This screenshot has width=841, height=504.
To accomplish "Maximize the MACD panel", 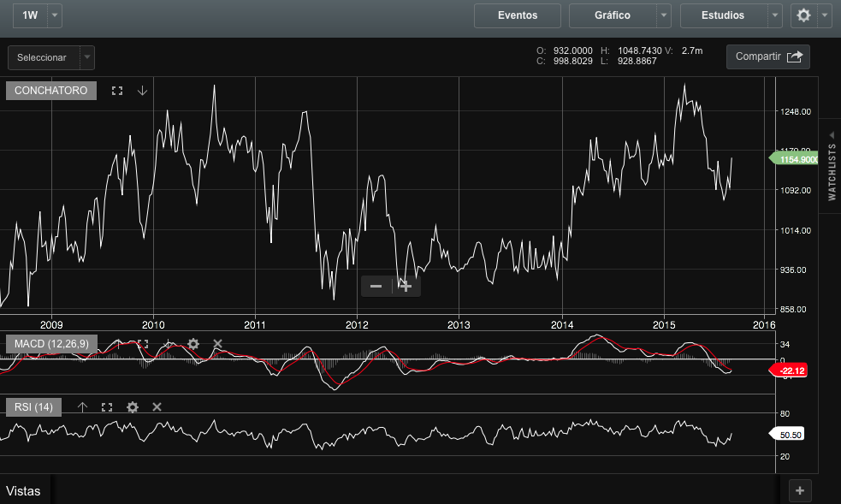I will tap(143, 344).
